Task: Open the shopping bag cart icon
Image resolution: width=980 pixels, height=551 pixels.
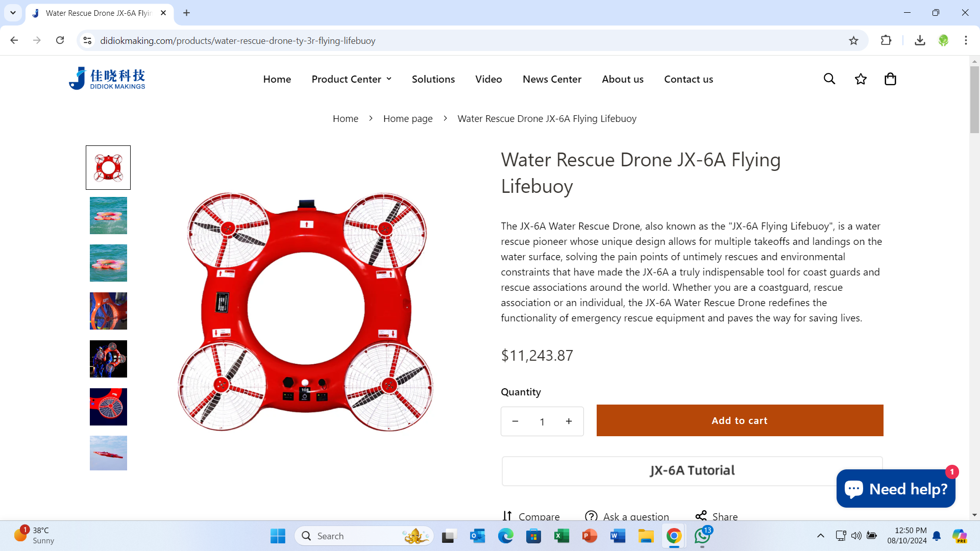Action: (x=890, y=79)
